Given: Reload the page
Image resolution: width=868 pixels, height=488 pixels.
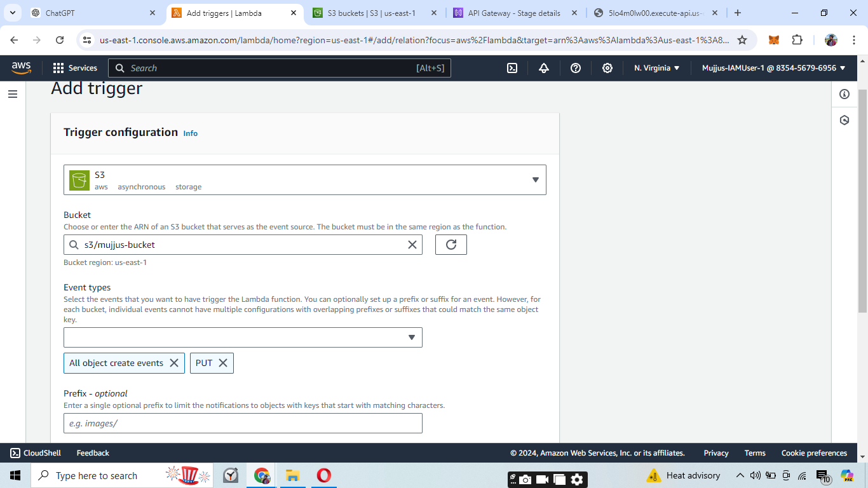Looking at the screenshot, I should point(60,40).
